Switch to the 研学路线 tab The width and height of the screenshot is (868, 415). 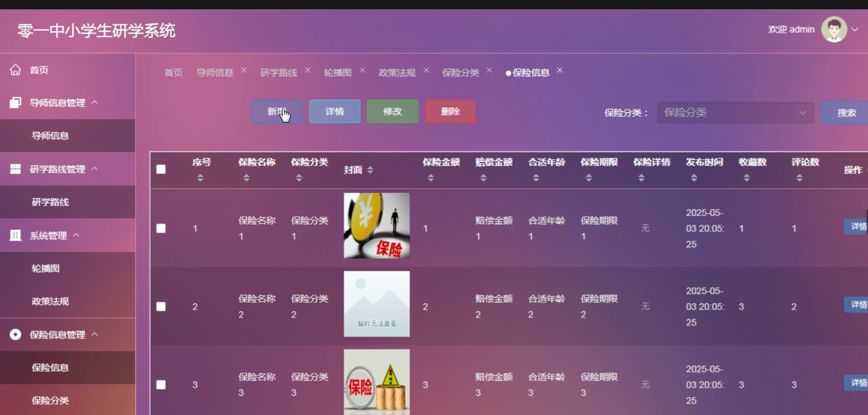click(x=278, y=73)
